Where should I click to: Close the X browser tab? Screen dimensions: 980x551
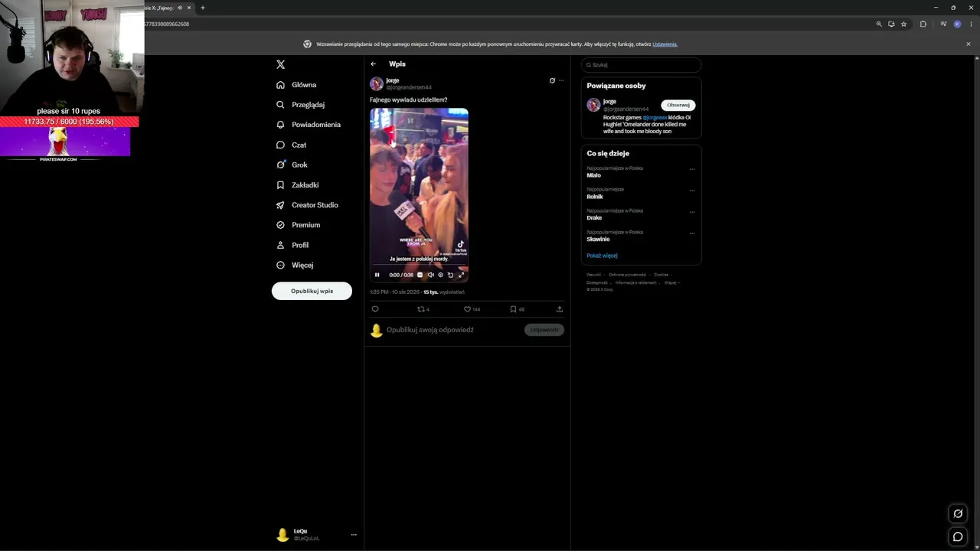tap(189, 8)
